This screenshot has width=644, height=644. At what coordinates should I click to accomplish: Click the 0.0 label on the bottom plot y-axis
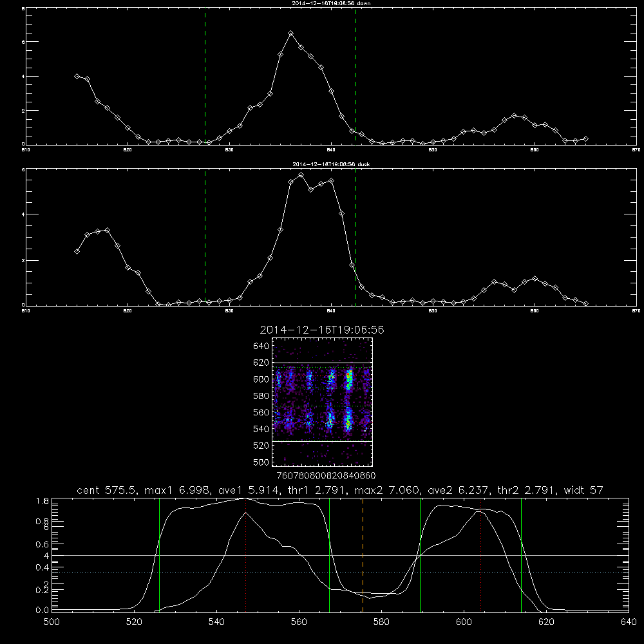pyautogui.click(x=43, y=611)
